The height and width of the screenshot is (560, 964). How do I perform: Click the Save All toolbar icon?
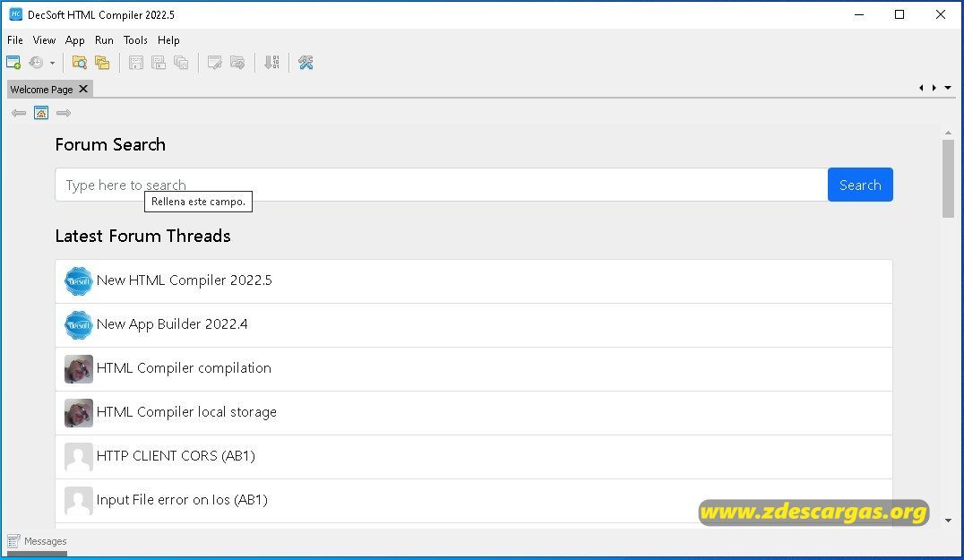[181, 62]
